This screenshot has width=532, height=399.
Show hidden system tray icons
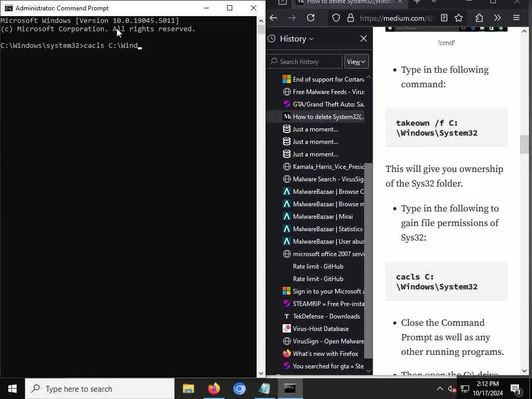tap(440, 389)
